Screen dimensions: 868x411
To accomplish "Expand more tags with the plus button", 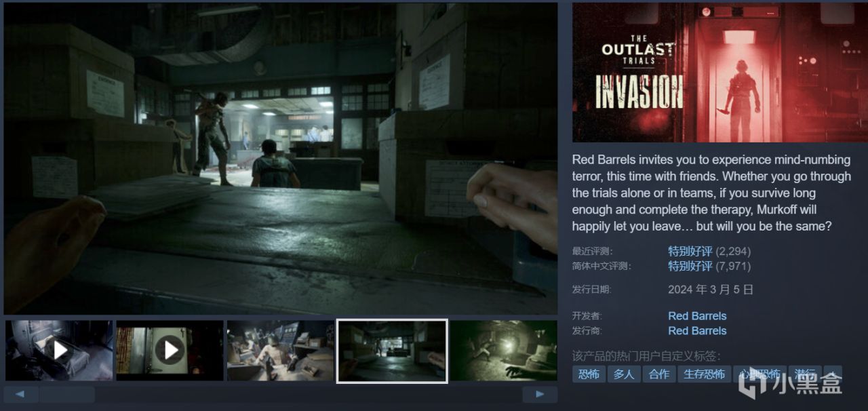I will pyautogui.click(x=833, y=374).
